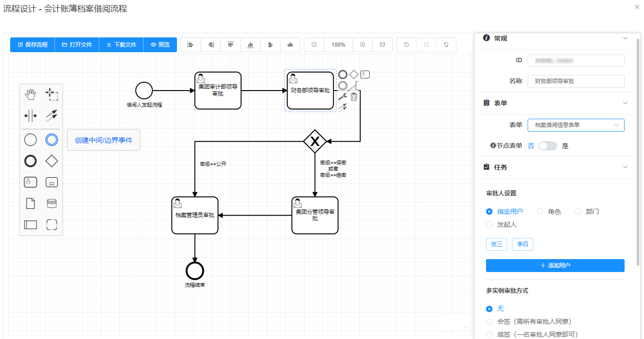644x339 pixels.
Task: Click 保存流程 button
Action: coord(32,45)
